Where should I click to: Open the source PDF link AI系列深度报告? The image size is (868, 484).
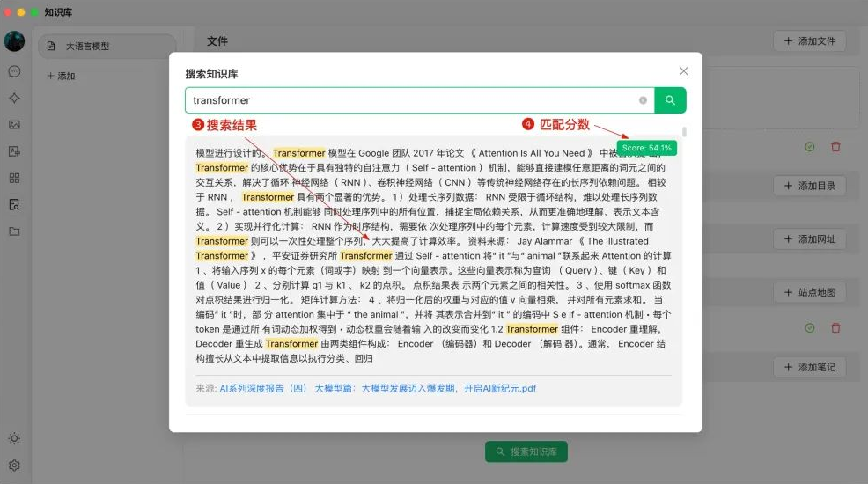378,388
